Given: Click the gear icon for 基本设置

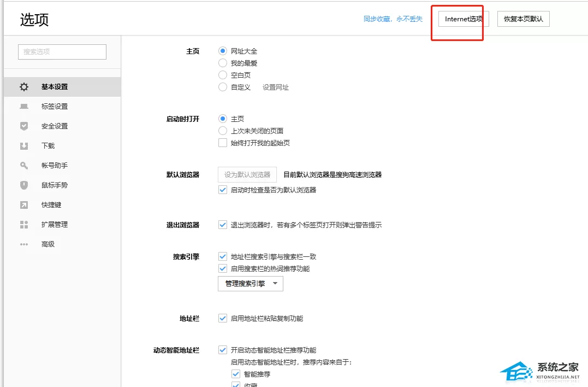Looking at the screenshot, I should [x=24, y=87].
